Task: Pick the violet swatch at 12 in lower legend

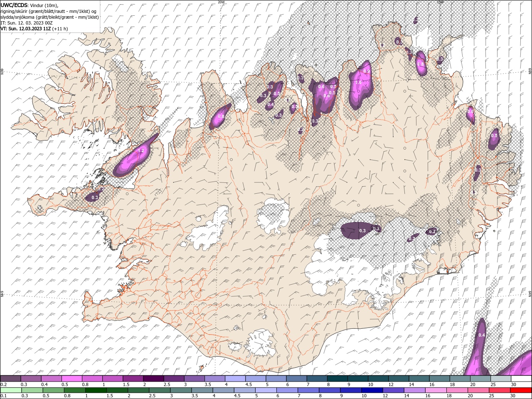Action: tap(393, 390)
